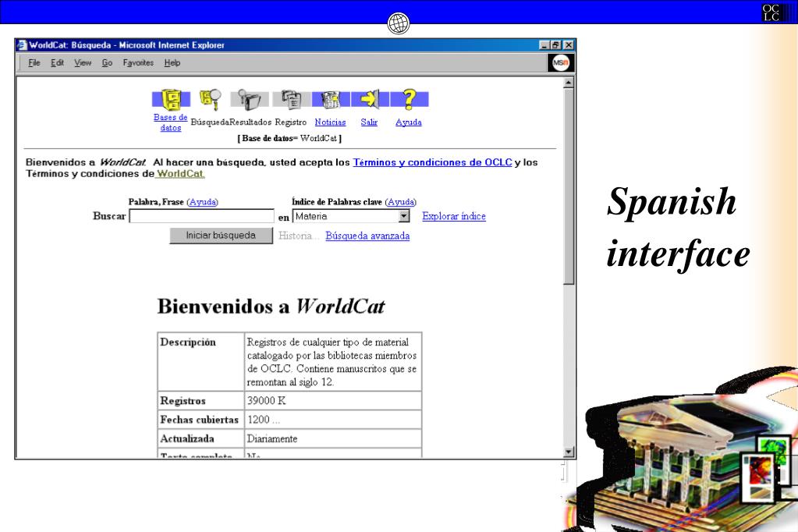Open the Resultados folder icon
798x532 pixels.
[x=250, y=99]
